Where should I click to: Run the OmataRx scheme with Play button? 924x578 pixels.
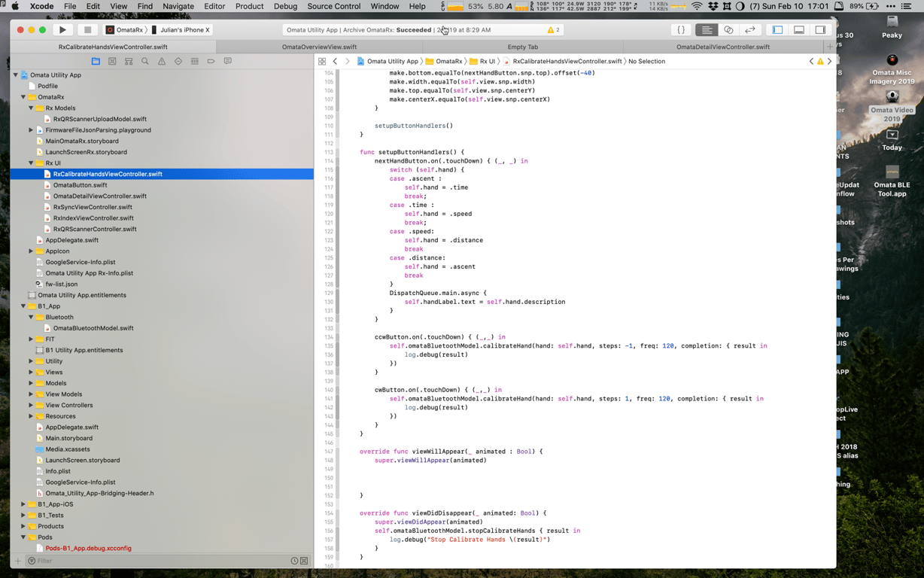[x=62, y=30]
